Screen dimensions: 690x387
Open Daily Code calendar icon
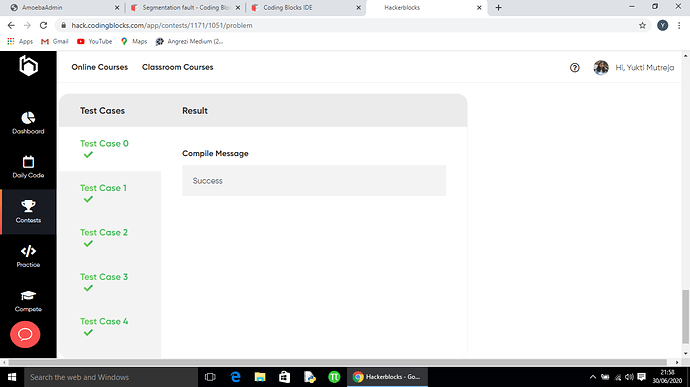pos(28,162)
